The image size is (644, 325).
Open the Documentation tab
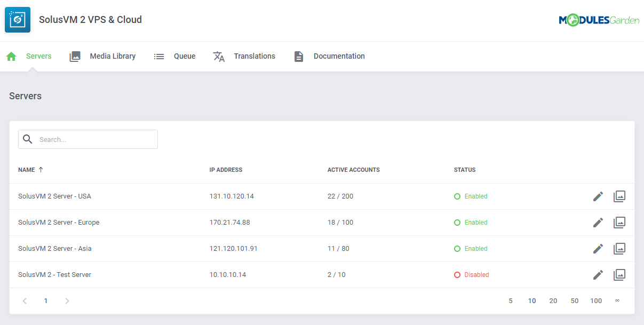pyautogui.click(x=339, y=56)
